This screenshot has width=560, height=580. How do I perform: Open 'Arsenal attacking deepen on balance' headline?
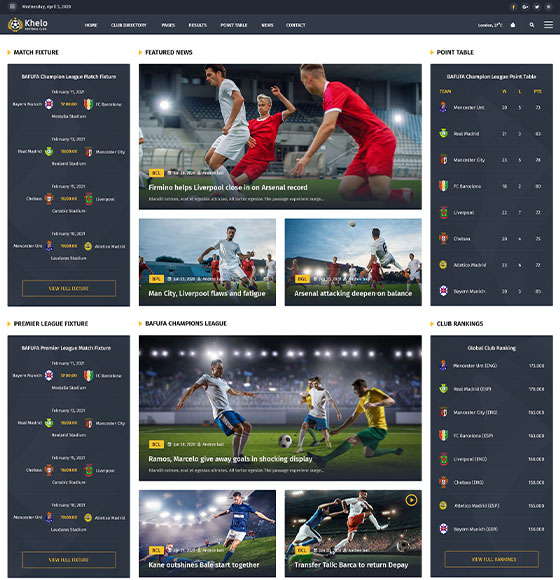click(x=353, y=293)
